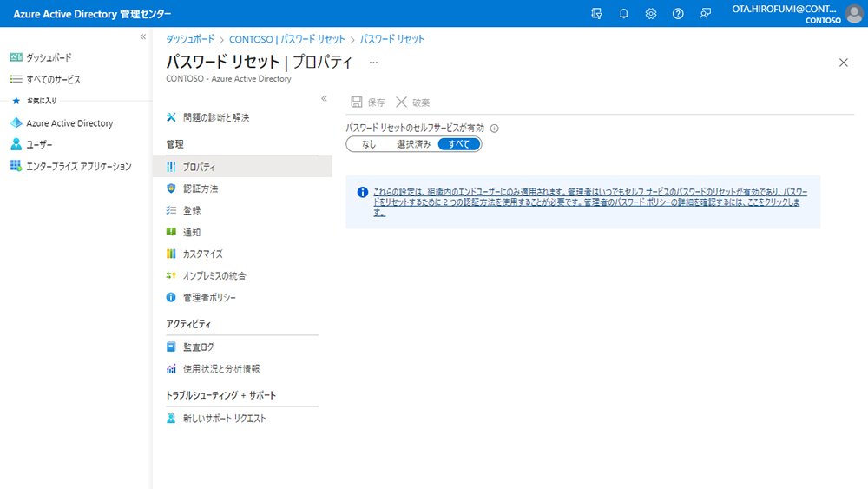Open notifications bell icon
Viewport: 868px width, 489px height.
[x=624, y=14]
